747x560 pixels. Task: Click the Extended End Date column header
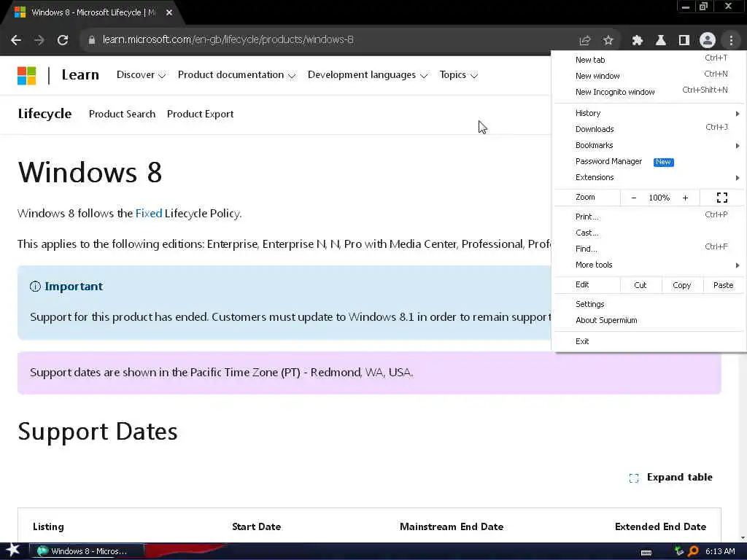coord(660,526)
